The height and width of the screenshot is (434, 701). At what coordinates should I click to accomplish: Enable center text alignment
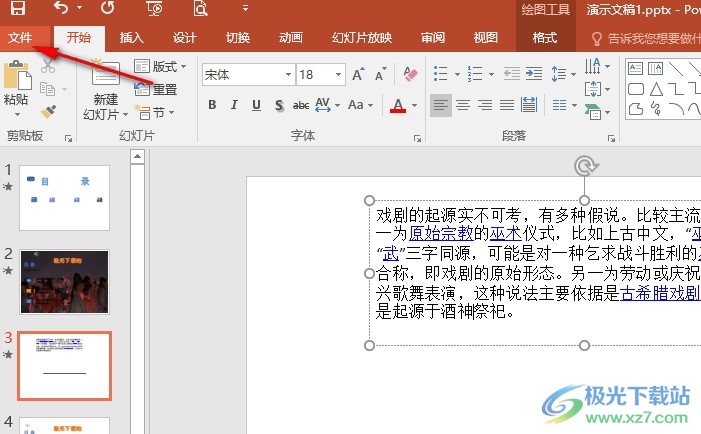tap(463, 105)
